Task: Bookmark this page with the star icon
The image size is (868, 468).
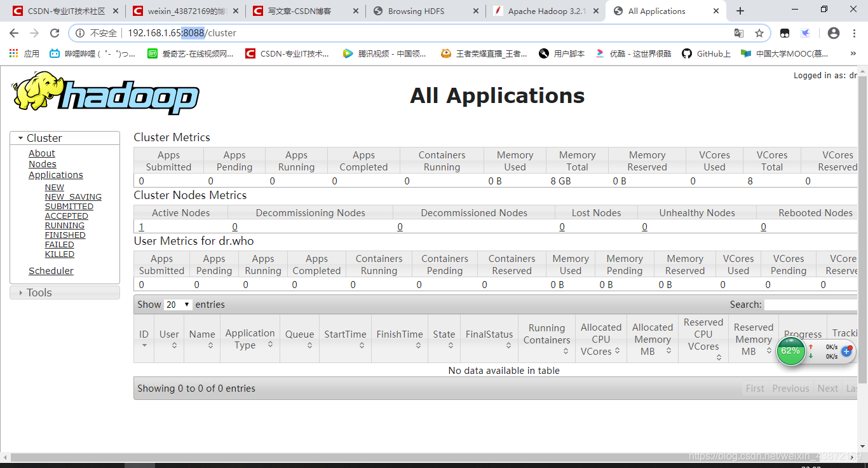Action: (759, 33)
